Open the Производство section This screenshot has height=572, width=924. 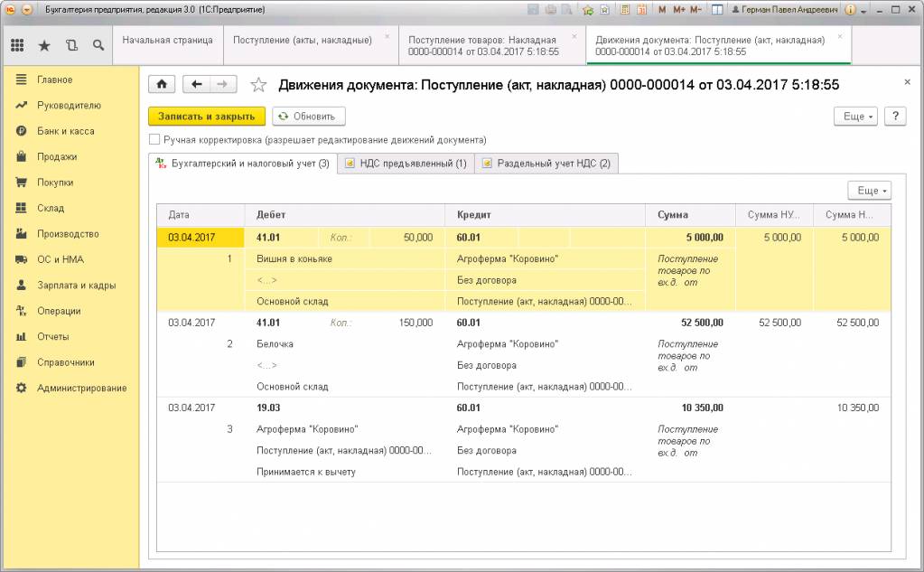pyautogui.click(x=68, y=234)
